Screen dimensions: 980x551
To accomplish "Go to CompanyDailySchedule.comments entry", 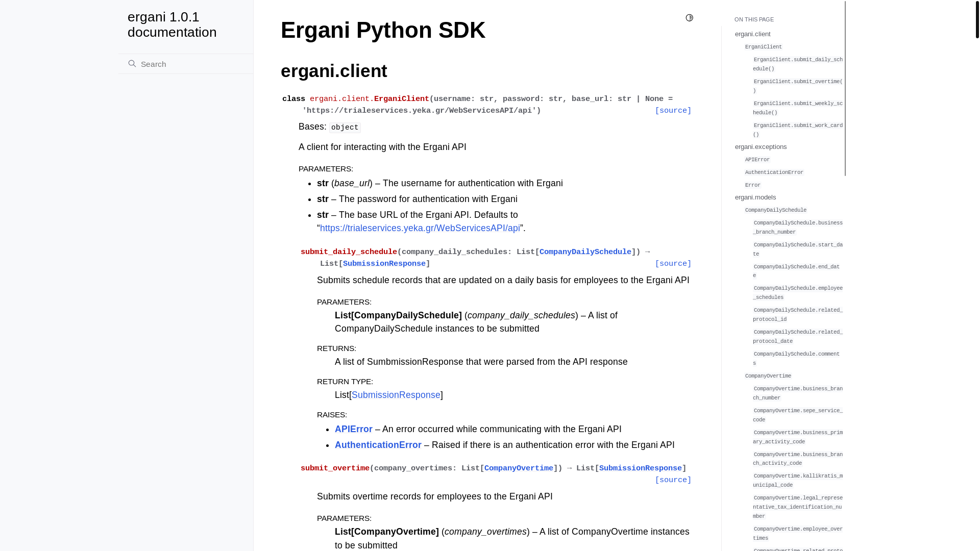I will (796, 359).
